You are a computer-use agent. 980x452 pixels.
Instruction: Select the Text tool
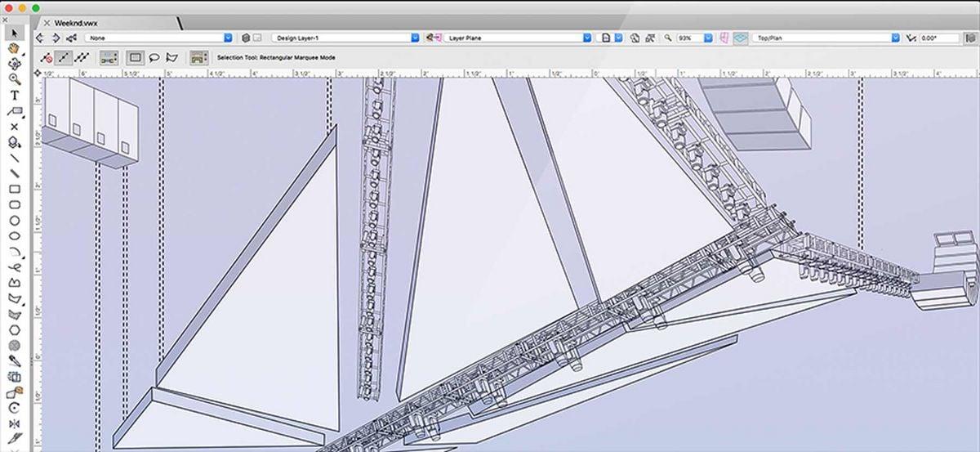[x=14, y=96]
